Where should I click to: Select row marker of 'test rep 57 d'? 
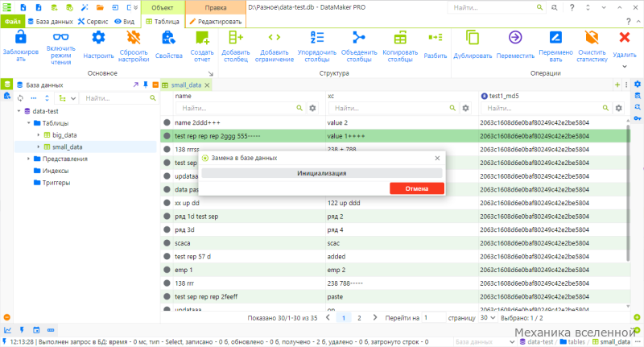(167, 256)
